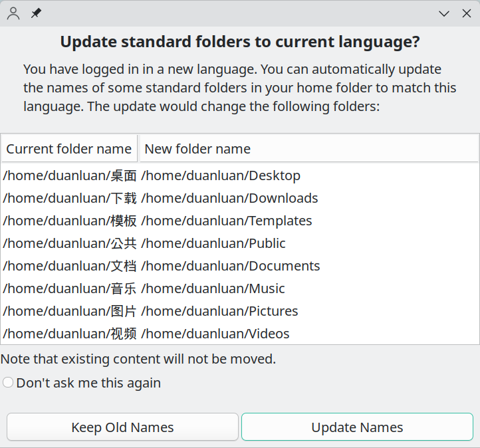The height and width of the screenshot is (448, 480).
Task: Click the user icon in the title bar
Action: [13, 13]
